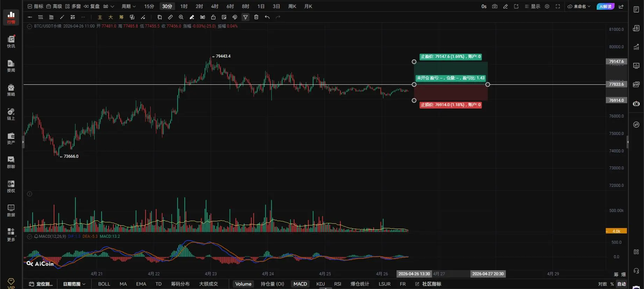Open the 授权 authorization sidebar icon
This screenshot has height=289, width=644.
click(11, 186)
